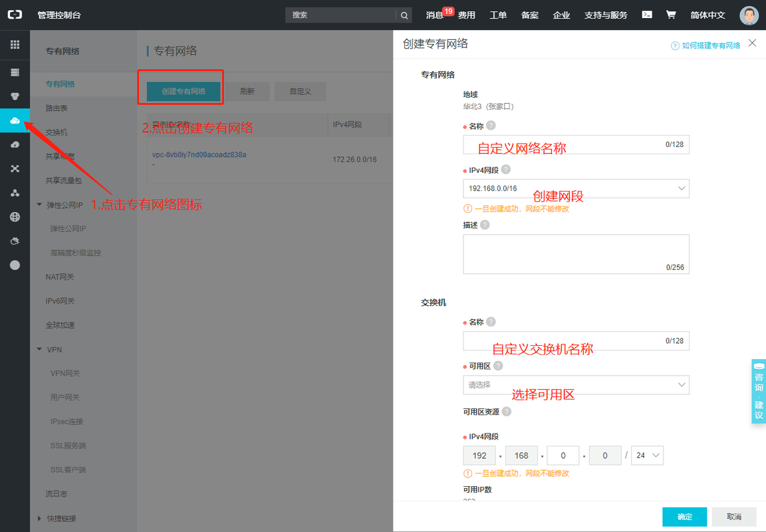Click the 确定 button
This screenshot has width=766, height=532.
(x=684, y=516)
